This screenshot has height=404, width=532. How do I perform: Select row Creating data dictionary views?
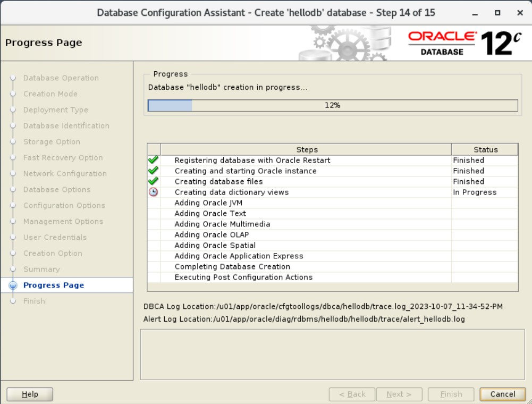click(x=333, y=192)
